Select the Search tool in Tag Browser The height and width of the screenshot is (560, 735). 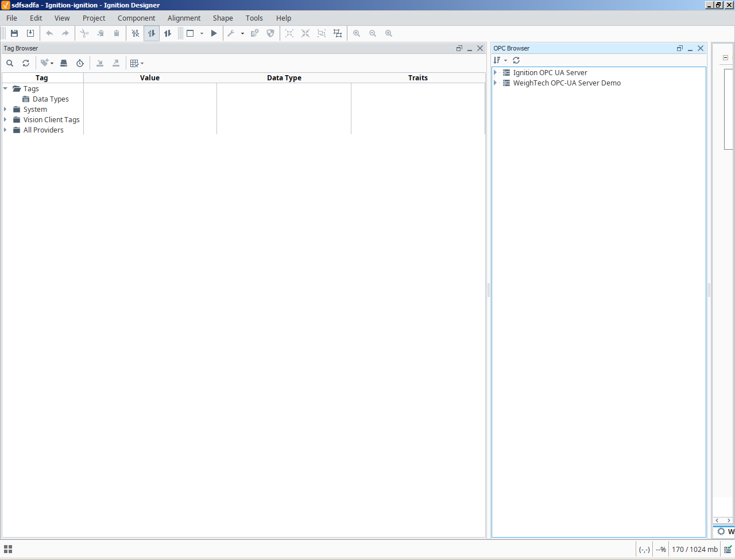[x=10, y=63]
